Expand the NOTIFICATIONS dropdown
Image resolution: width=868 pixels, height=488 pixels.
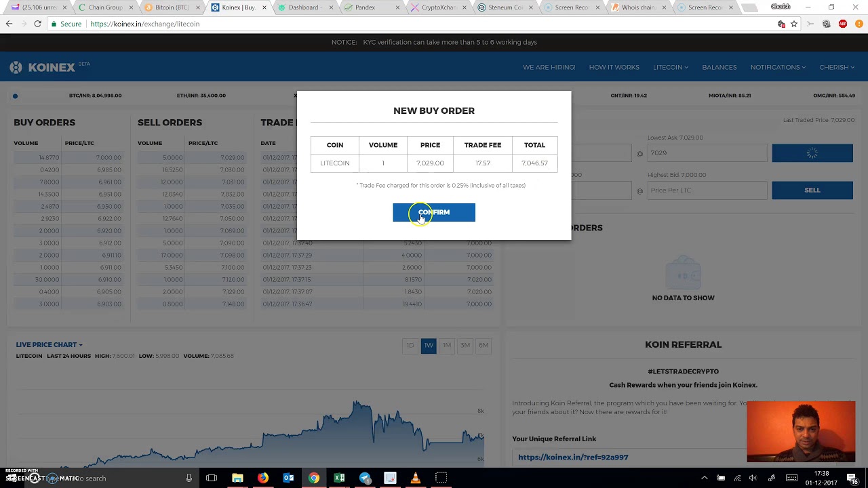(x=778, y=67)
